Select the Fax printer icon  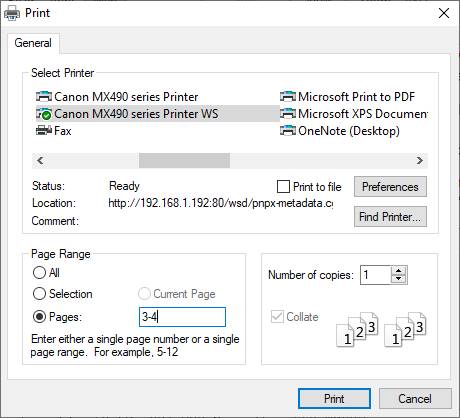pyautogui.click(x=44, y=130)
